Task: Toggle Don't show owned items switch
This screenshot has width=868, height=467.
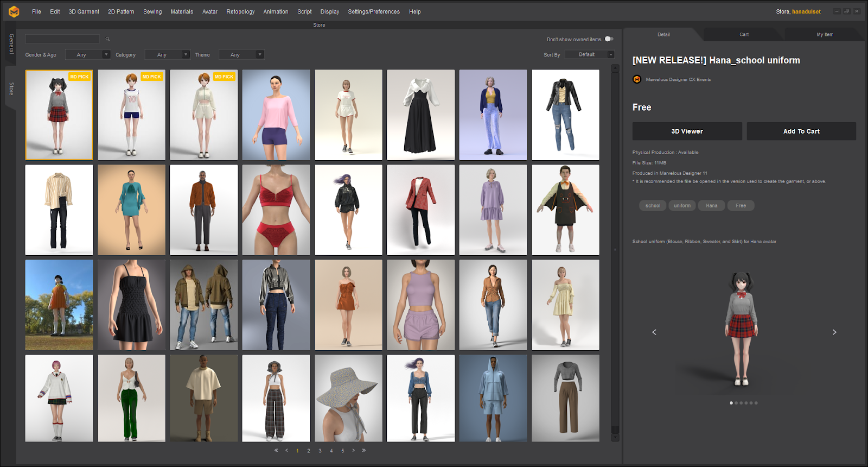Action: coord(609,39)
